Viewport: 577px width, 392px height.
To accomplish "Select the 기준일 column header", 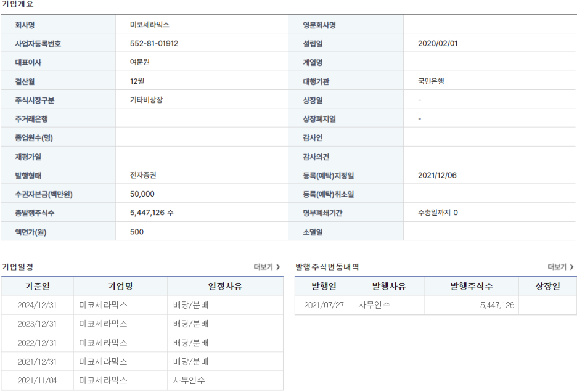I will 37,286.
